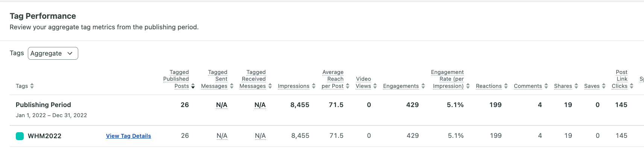The height and width of the screenshot is (154, 644).
Task: Select the WHM2022 tag name
Action: (x=44, y=136)
